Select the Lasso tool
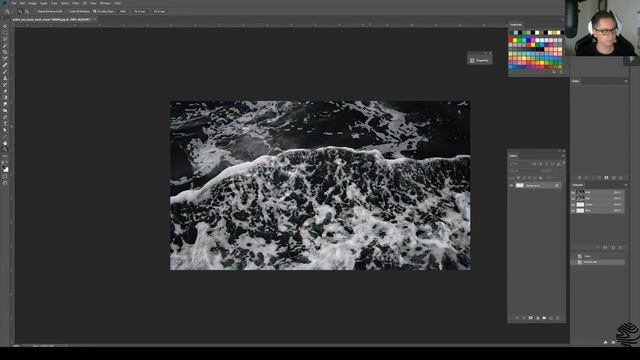The width and height of the screenshot is (640, 360). click(5, 40)
